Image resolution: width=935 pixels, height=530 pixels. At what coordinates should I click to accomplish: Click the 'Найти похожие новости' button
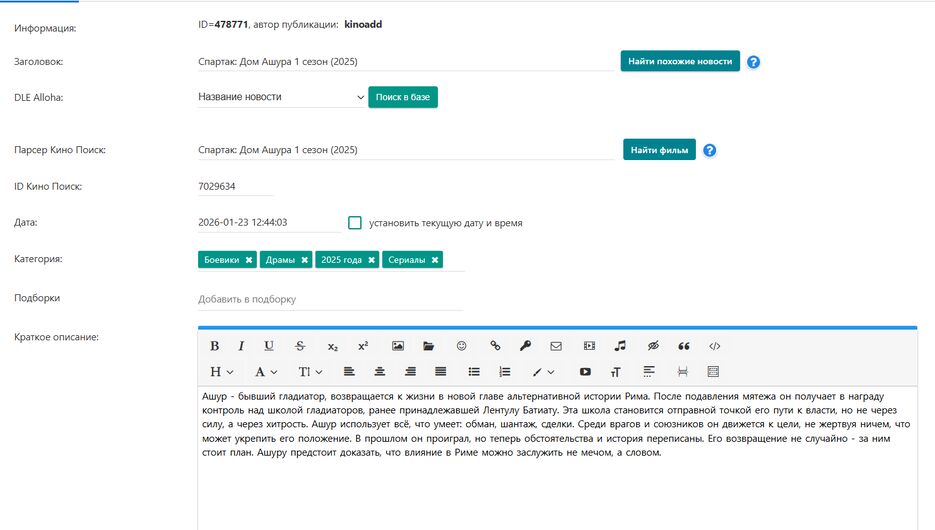tap(680, 62)
